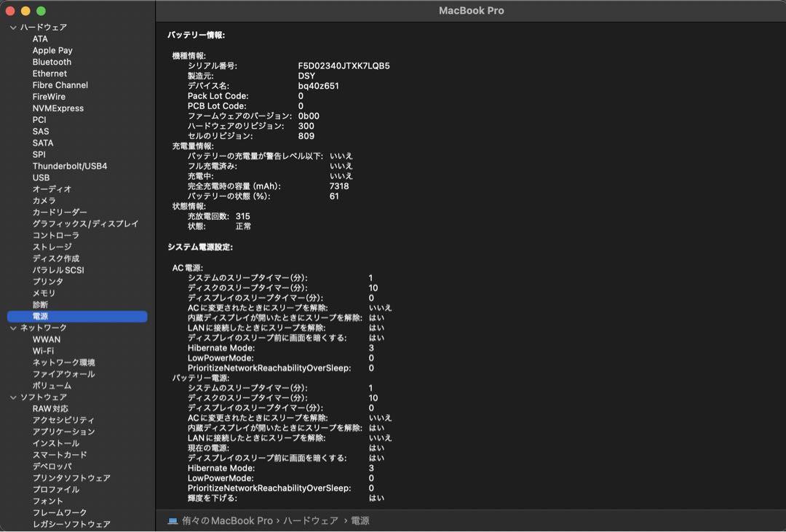The image size is (786, 532).
Task: Select RAW対応 under ソフトウェア
Action: pos(50,408)
